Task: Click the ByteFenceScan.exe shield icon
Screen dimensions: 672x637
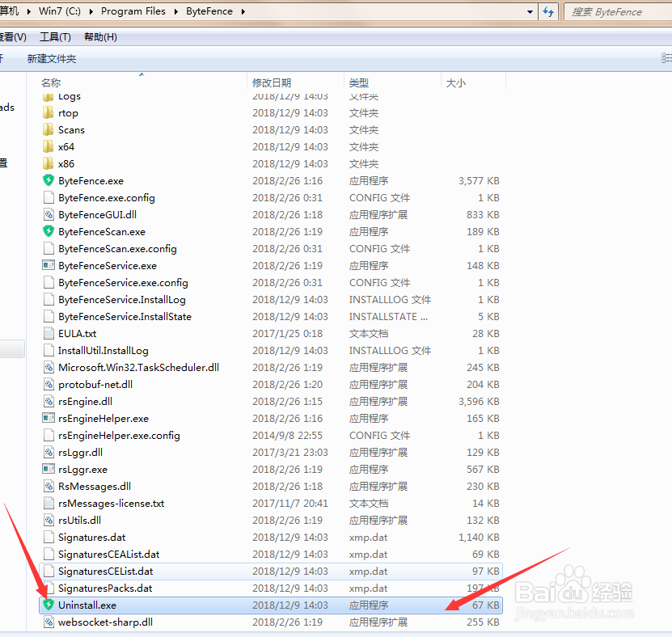Action: (x=49, y=231)
